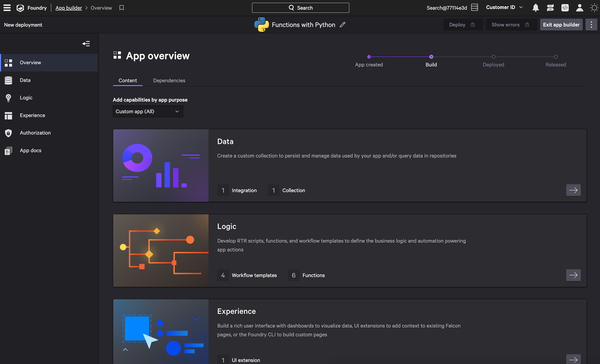Image resolution: width=600 pixels, height=364 pixels.
Task: Click the Search field in the top bar
Action: [x=300, y=8]
